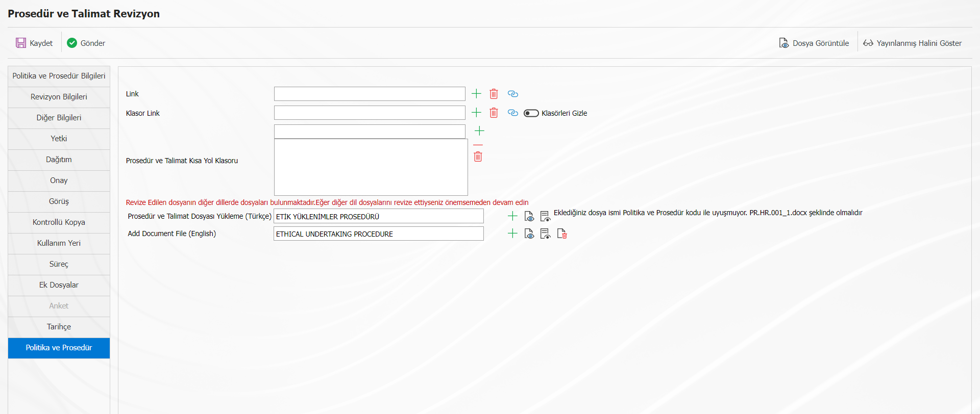Click the Gönder button label
Image resolution: width=980 pixels, height=414 pixels.
pos(93,43)
